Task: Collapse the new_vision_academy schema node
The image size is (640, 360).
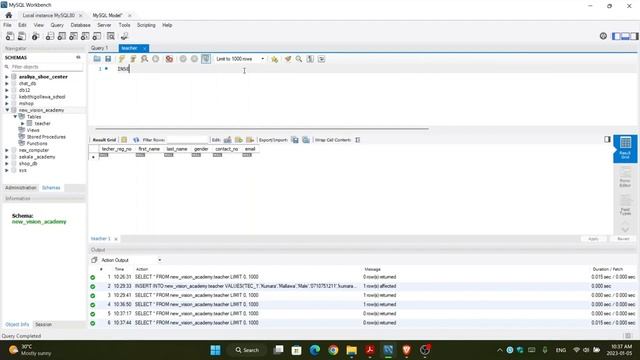Action: [7, 110]
